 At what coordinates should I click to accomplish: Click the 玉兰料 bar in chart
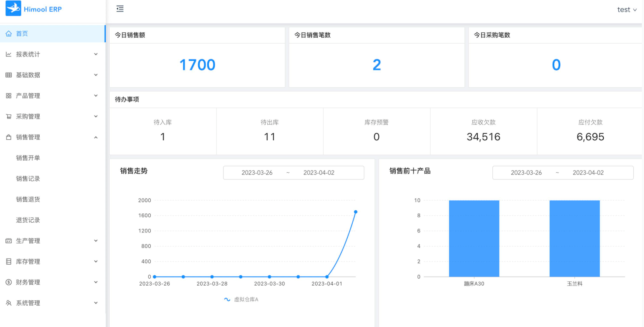pyautogui.click(x=574, y=239)
